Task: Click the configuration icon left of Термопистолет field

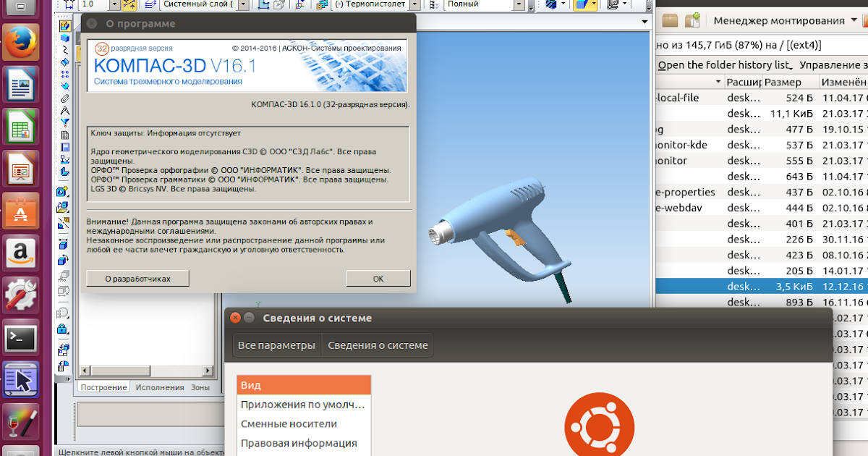Action: click(x=323, y=5)
